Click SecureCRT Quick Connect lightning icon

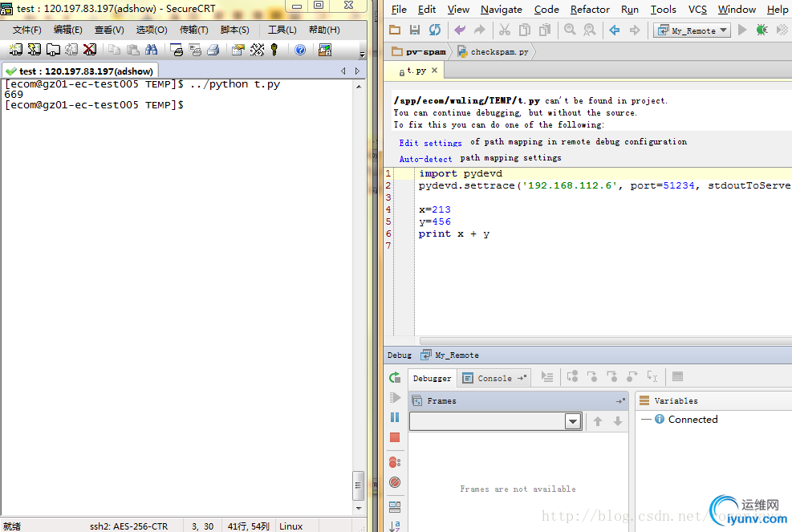pos(35,50)
